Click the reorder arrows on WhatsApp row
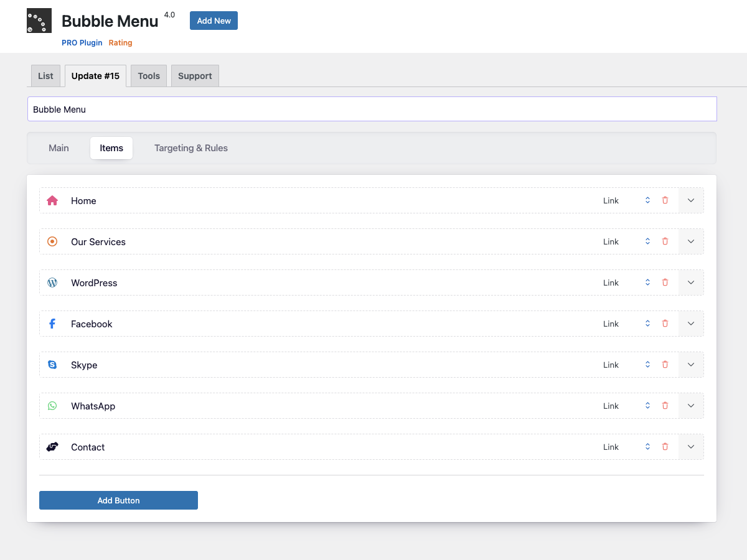Viewport: 747px width, 560px height. pos(647,406)
